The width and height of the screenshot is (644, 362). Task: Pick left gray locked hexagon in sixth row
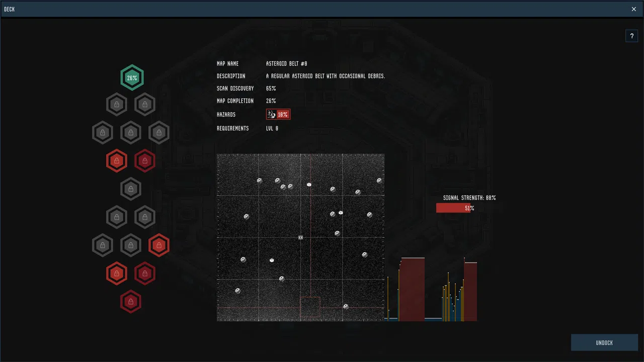point(117,217)
